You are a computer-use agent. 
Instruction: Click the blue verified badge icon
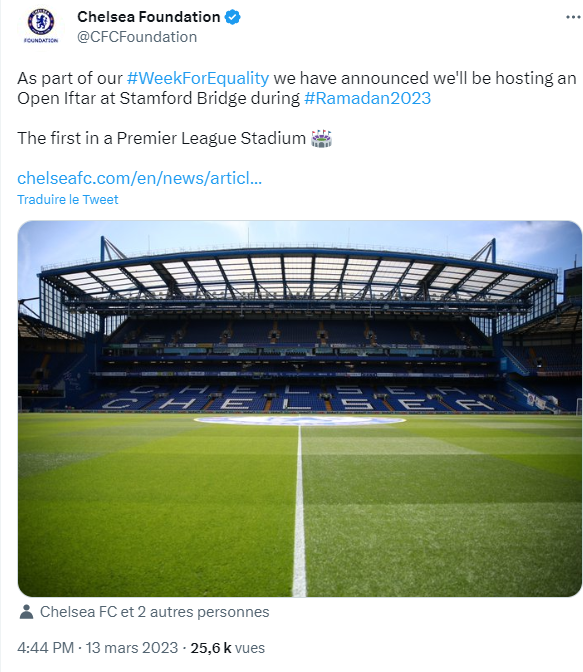tap(233, 17)
